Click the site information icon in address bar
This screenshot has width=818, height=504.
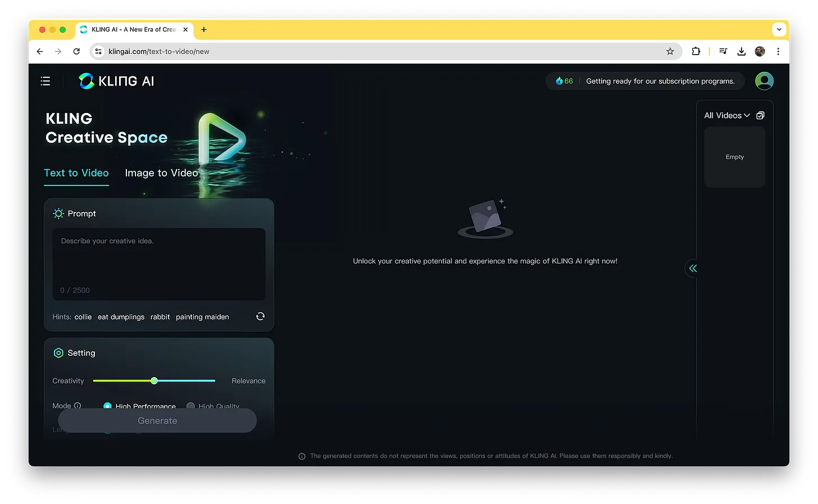tap(98, 51)
